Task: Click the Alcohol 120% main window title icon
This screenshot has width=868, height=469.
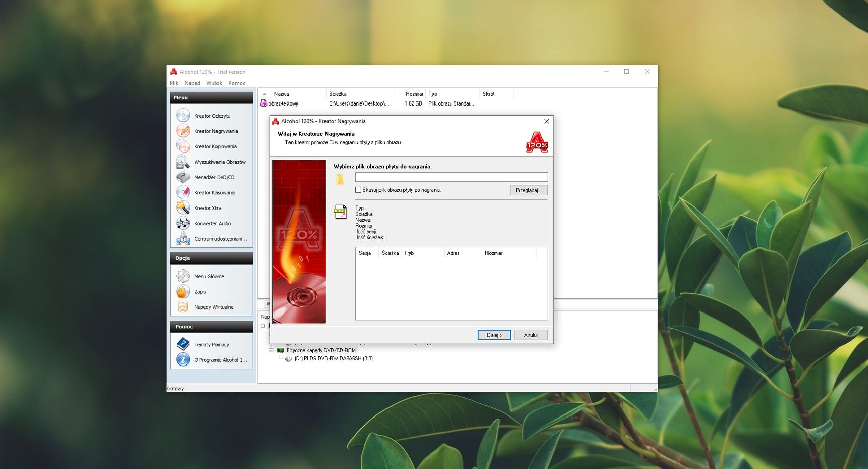Action: pyautogui.click(x=174, y=72)
